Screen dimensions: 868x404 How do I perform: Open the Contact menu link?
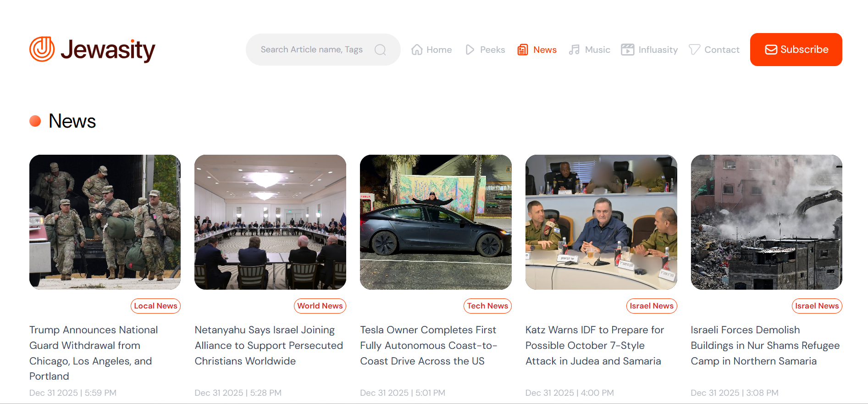(x=721, y=50)
